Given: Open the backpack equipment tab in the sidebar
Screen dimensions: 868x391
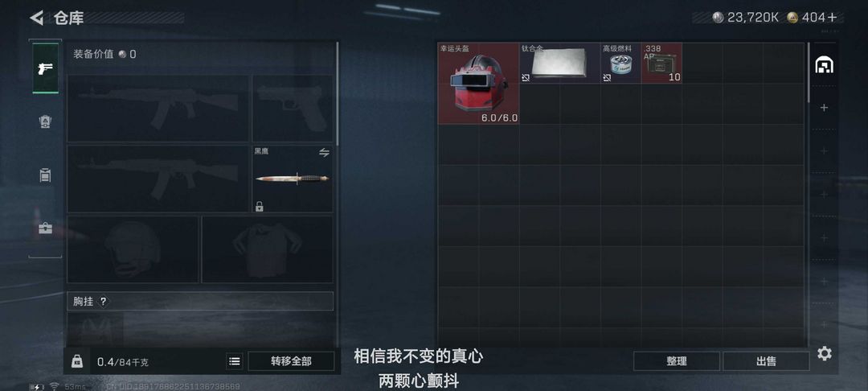Looking at the screenshot, I should click(45, 121).
